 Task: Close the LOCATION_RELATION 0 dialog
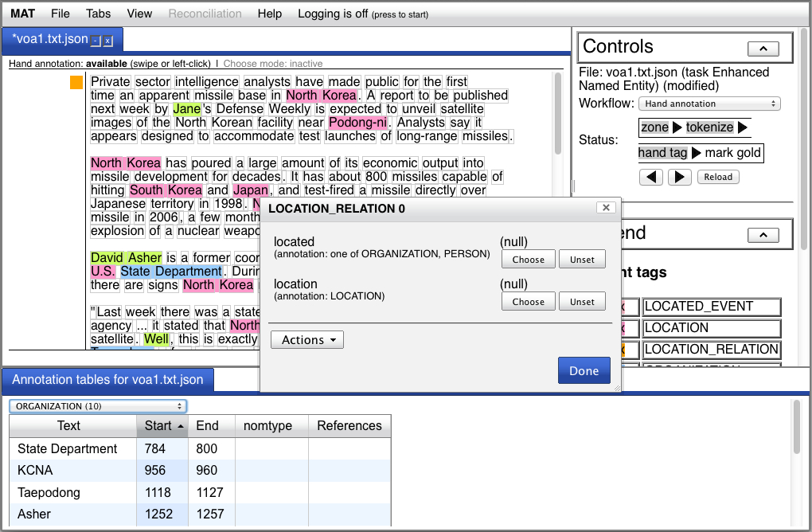click(606, 208)
